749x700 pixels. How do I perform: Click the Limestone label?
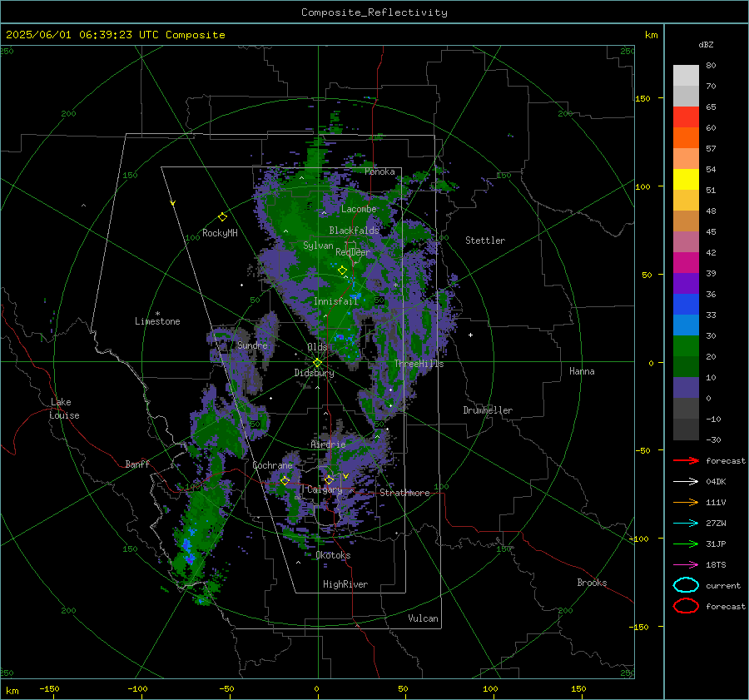click(x=157, y=321)
